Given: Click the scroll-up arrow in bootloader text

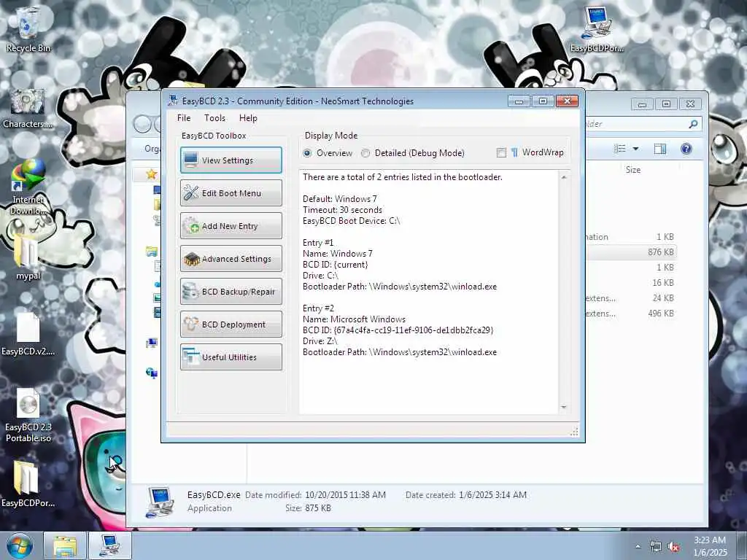Looking at the screenshot, I should click(564, 177).
